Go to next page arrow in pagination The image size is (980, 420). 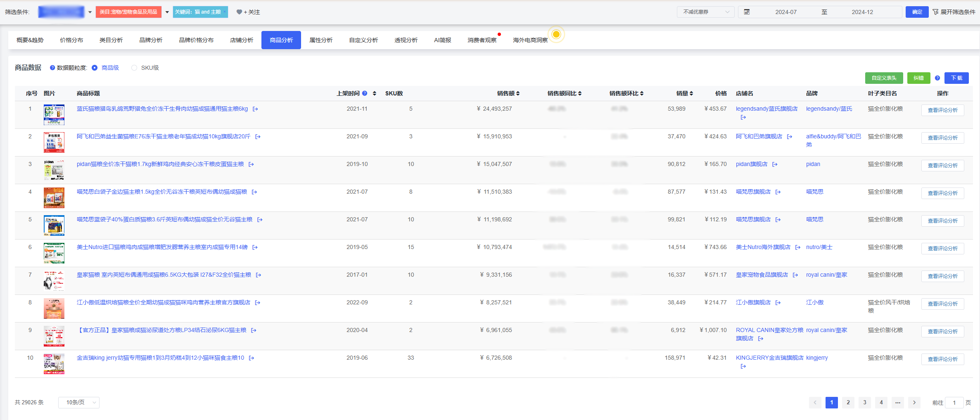click(x=914, y=402)
